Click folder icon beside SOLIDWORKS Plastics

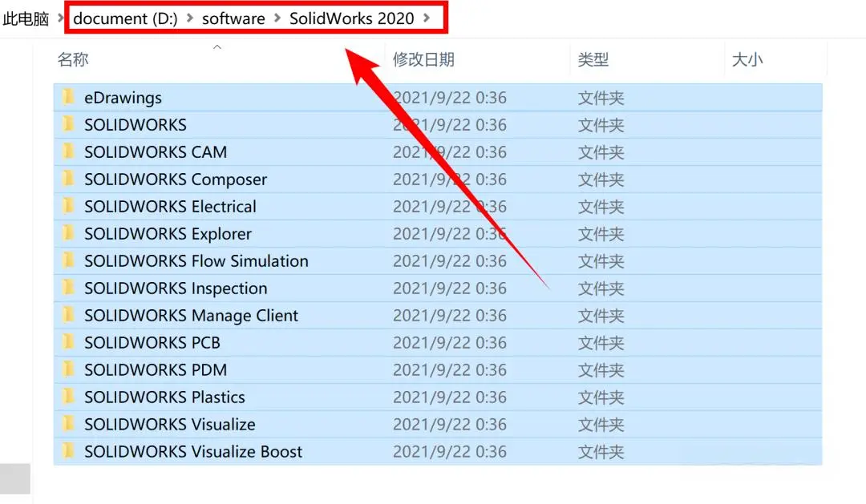[x=68, y=397]
